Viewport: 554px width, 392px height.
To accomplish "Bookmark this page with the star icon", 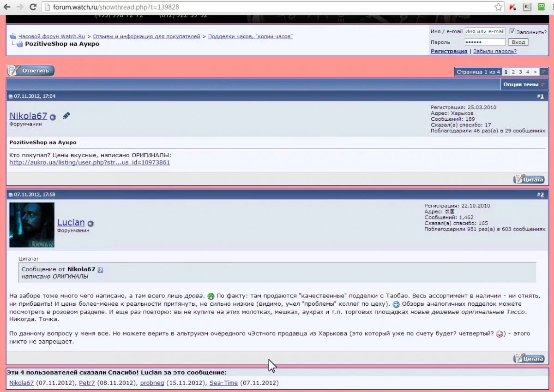I will point(498,7).
